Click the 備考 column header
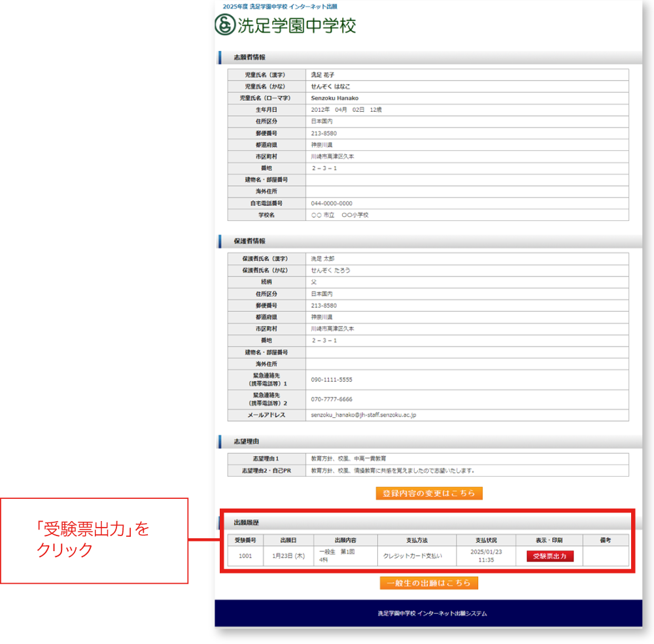 click(x=605, y=540)
